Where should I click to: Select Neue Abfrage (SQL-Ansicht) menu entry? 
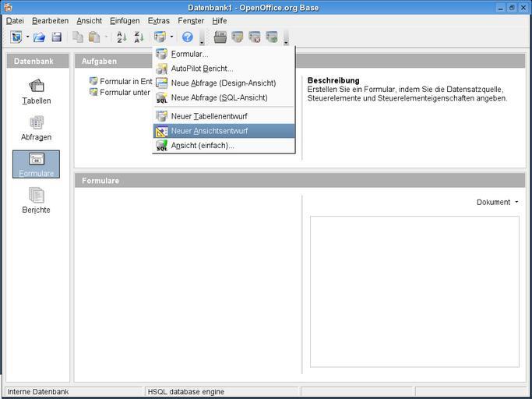coord(219,97)
